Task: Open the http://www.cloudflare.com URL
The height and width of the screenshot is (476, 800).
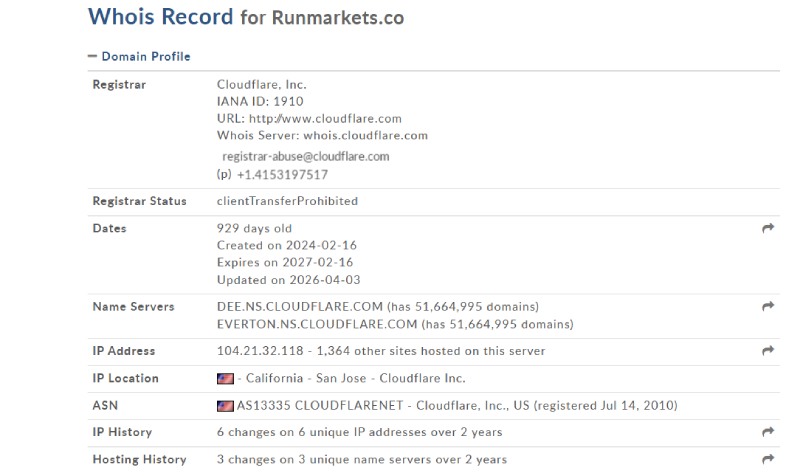Action: tap(325, 118)
